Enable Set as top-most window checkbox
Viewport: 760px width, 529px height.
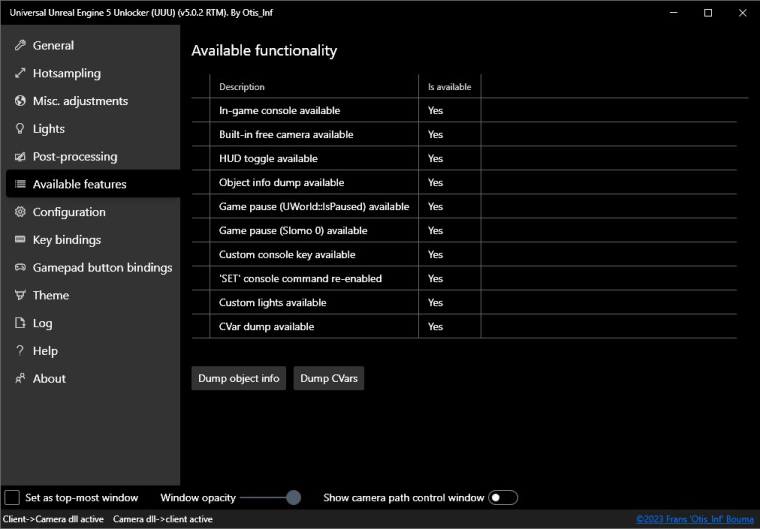[12, 497]
